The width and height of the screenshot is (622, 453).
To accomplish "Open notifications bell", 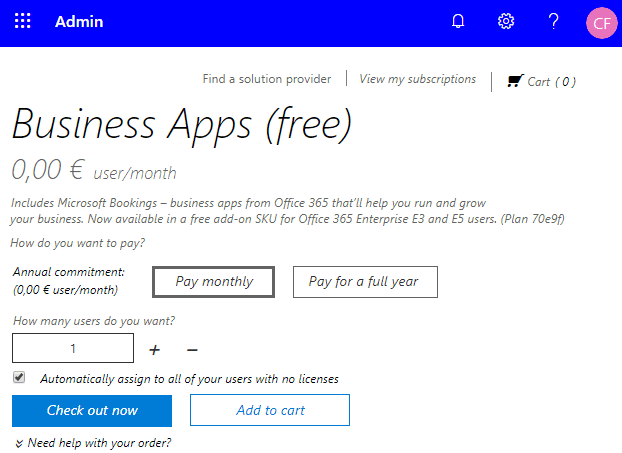I will [458, 21].
